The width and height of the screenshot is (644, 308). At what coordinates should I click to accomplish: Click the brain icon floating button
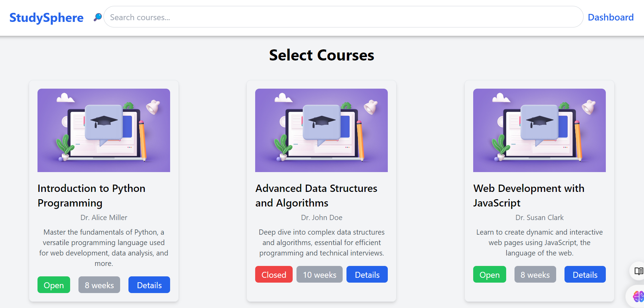click(x=638, y=297)
